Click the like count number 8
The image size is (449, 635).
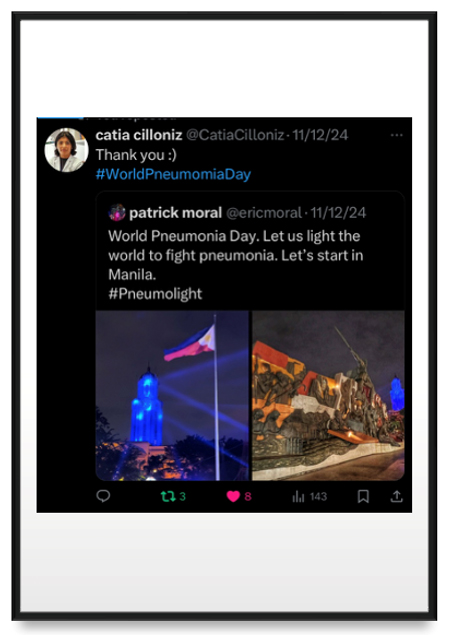(248, 496)
